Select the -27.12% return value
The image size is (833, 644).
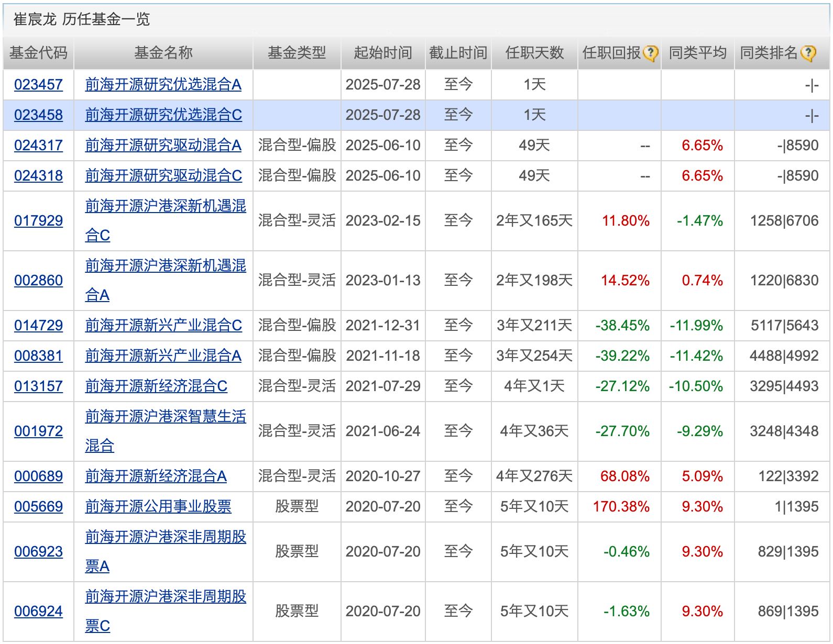click(x=622, y=386)
